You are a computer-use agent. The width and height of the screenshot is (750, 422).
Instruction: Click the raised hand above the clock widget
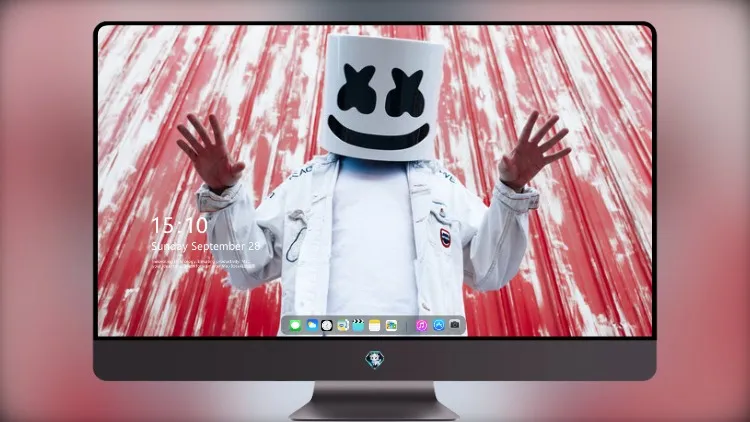tap(210, 152)
